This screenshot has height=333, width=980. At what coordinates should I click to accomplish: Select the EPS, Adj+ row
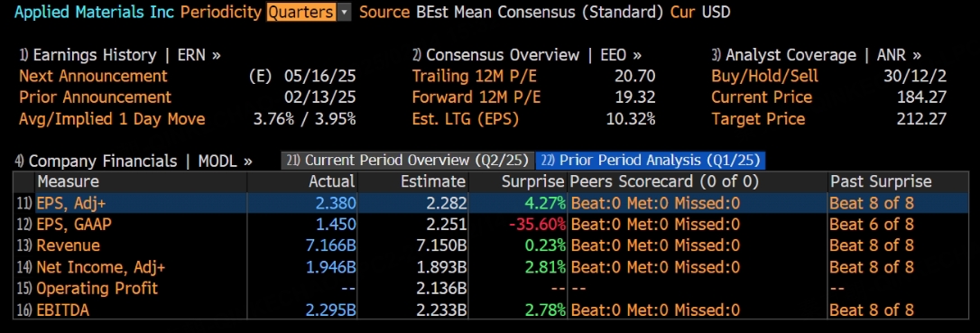(x=491, y=203)
